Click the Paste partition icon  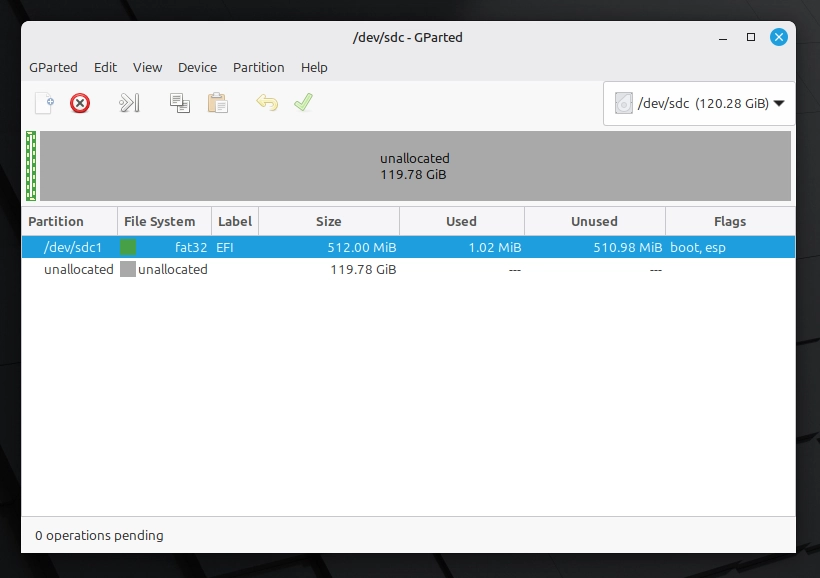pyautogui.click(x=218, y=103)
